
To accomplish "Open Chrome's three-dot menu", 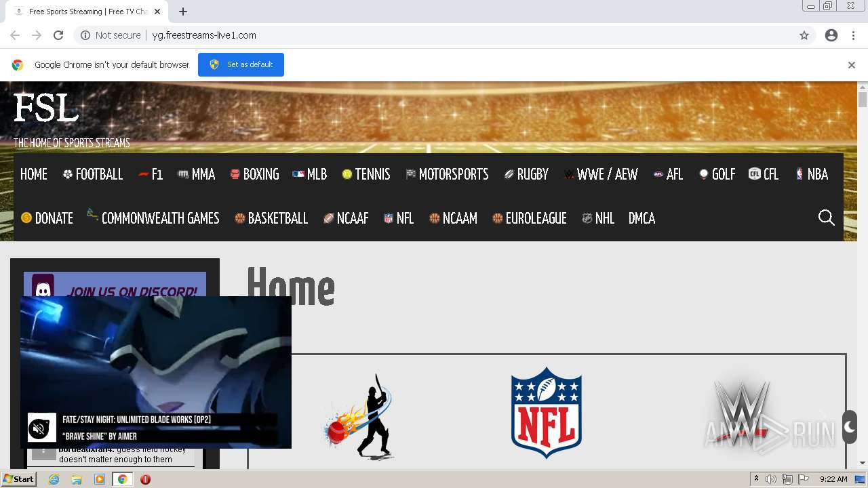I will pos(853,35).
